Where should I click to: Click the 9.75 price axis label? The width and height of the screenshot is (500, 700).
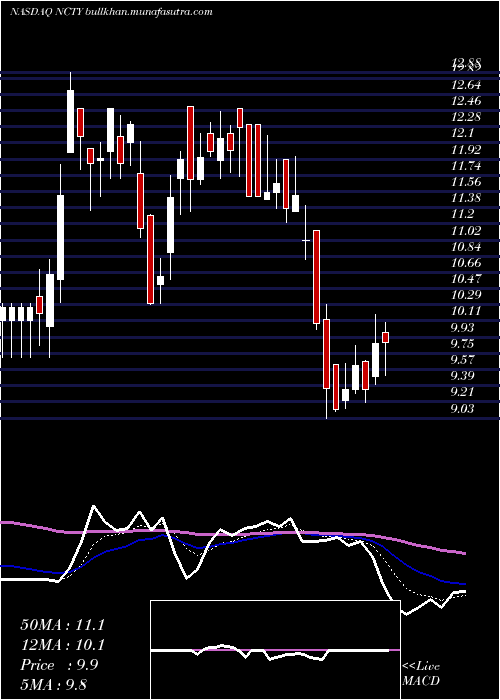pos(462,343)
